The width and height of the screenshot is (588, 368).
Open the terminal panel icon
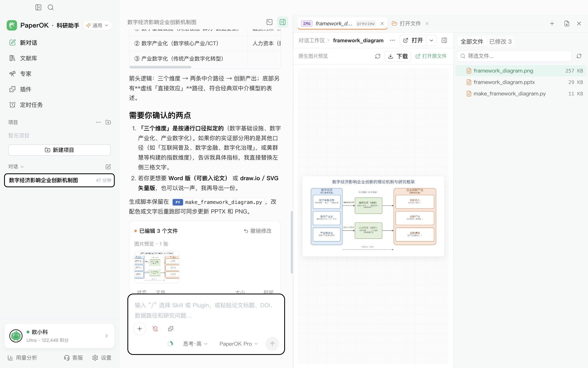click(269, 22)
